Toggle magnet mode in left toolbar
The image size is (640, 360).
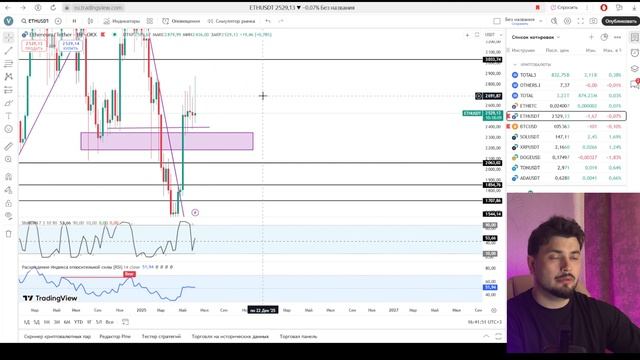[x=9, y=177]
